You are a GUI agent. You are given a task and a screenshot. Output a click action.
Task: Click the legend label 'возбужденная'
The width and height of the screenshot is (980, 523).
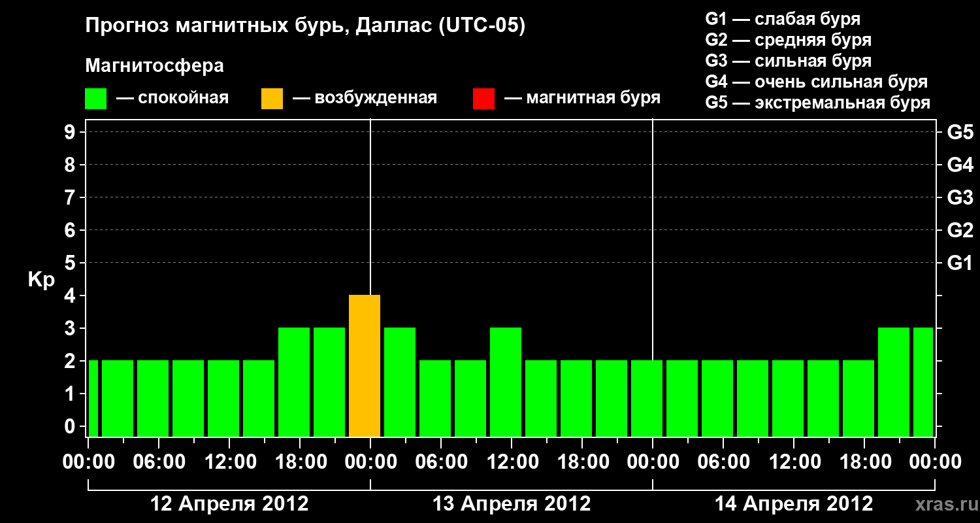point(376,98)
